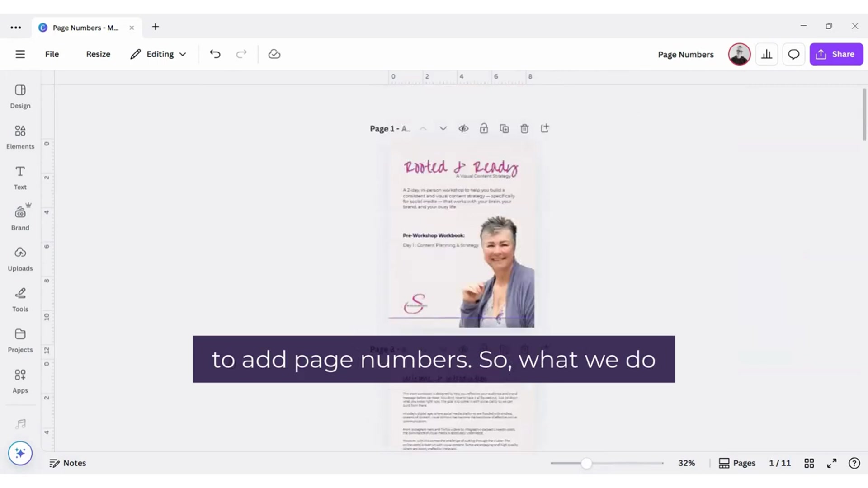Redo the last action
The height and width of the screenshot is (488, 868).
point(241,54)
